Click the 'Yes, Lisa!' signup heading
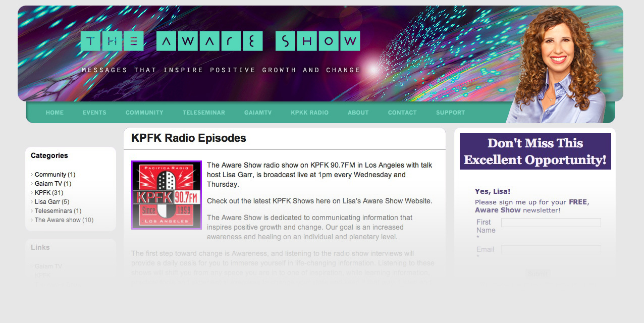The width and height of the screenshot is (644, 323). coord(493,191)
